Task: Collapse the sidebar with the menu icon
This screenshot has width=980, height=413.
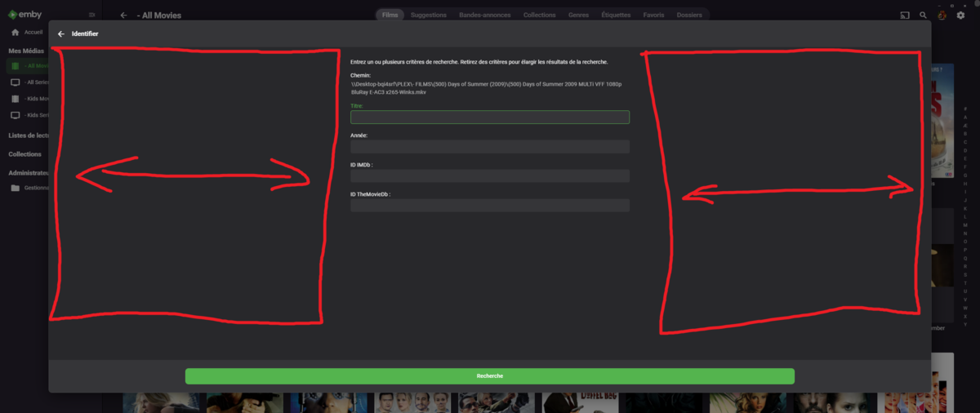Action: tap(91, 15)
